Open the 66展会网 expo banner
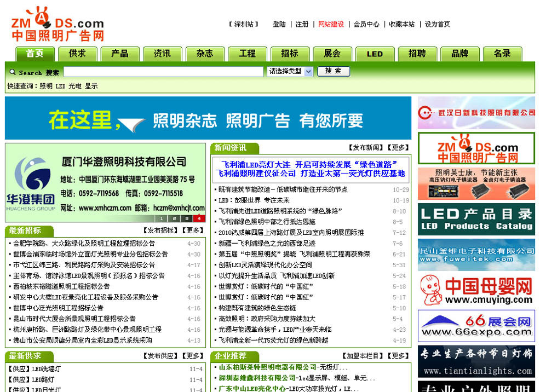This screenshot has height=392, width=540. click(476, 325)
